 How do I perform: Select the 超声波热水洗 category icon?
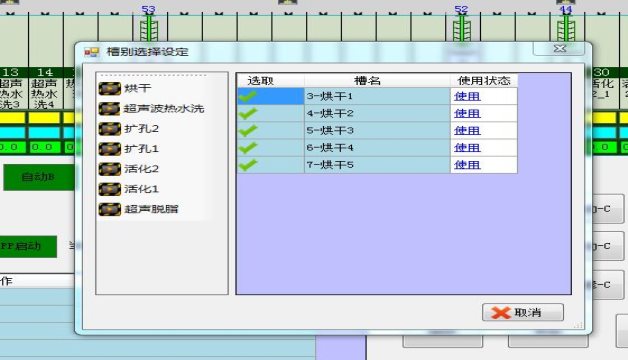[109, 109]
